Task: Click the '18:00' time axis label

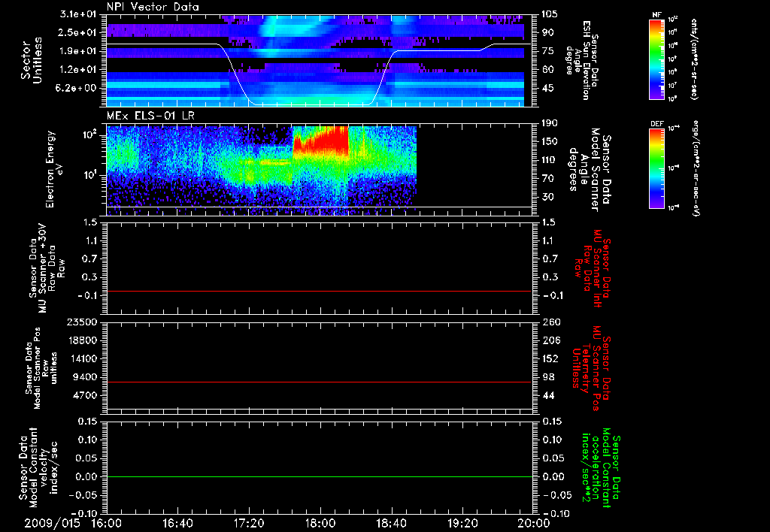Action: (x=320, y=524)
